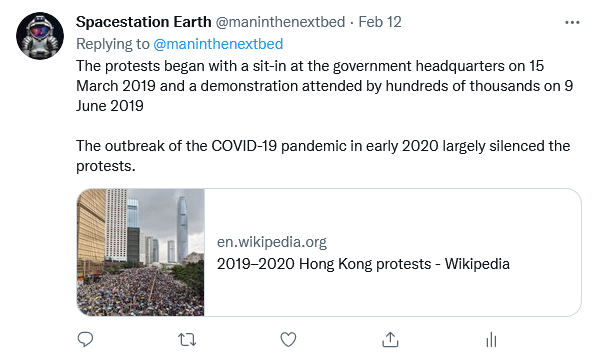Click the Spacestation Earth astronaut avatar
This screenshot has width=598, height=361.
click(x=40, y=36)
